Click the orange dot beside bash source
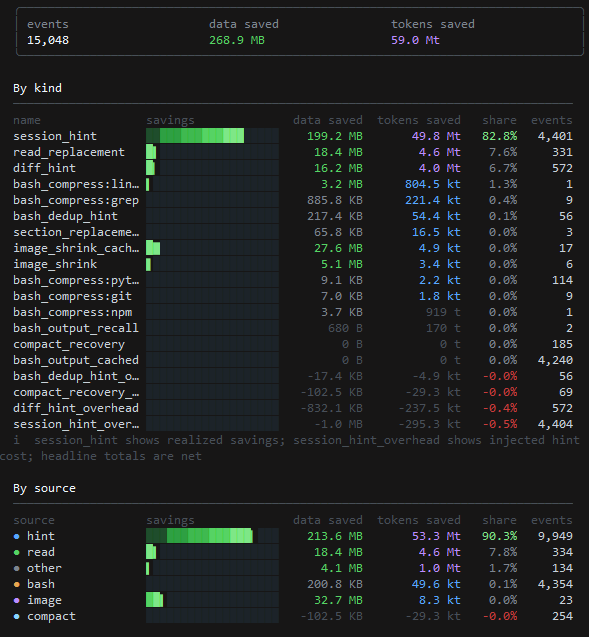The height and width of the screenshot is (637, 589). click(x=17, y=585)
